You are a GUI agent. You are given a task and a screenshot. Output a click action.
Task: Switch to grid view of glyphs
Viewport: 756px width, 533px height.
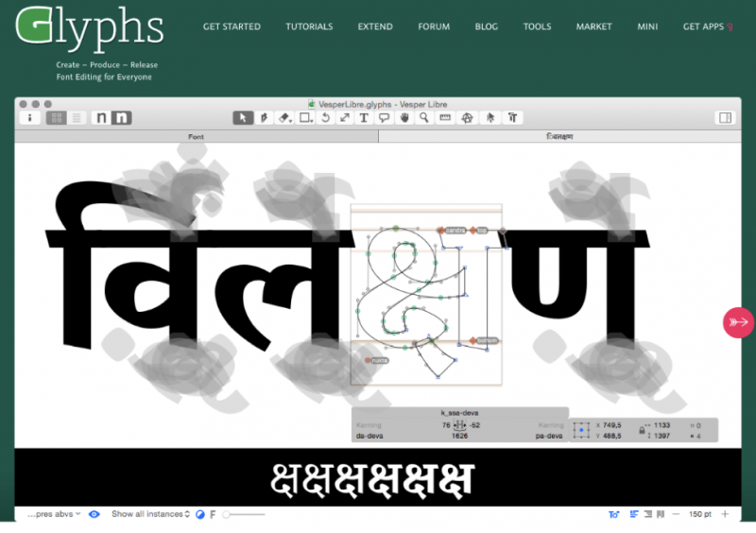click(57, 118)
